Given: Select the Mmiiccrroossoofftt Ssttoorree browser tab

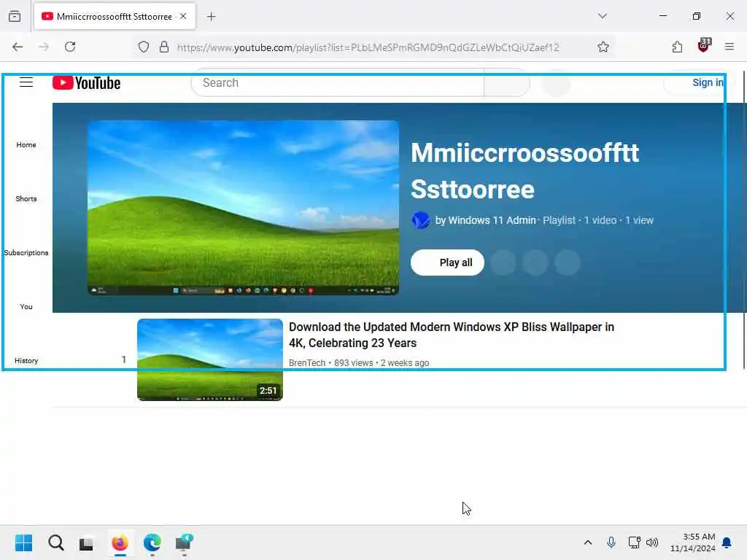Looking at the screenshot, I should [x=115, y=16].
